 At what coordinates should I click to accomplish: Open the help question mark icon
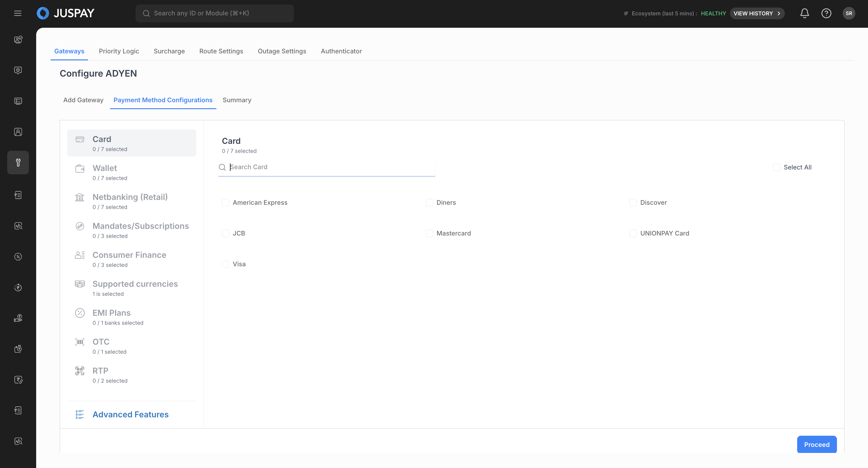[826, 13]
